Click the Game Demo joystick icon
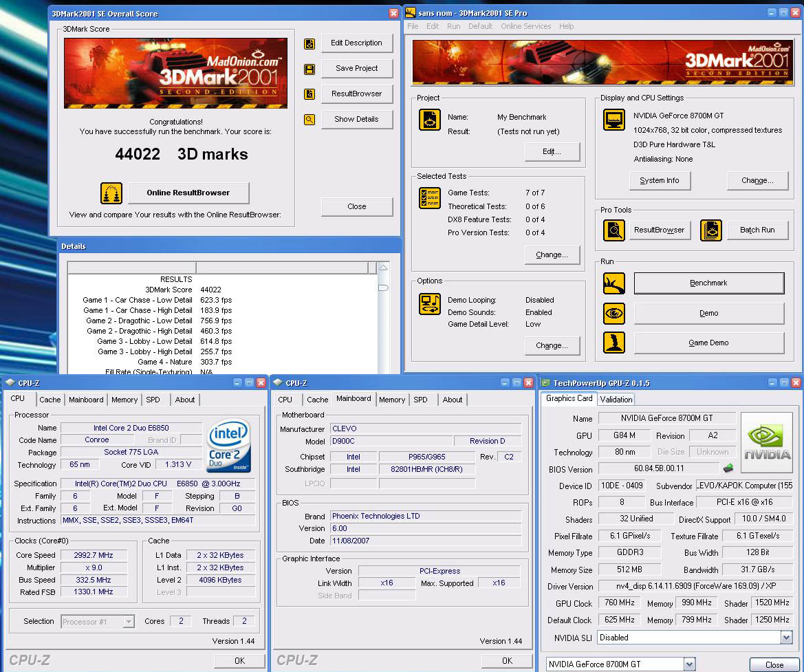The height and width of the screenshot is (672, 804). [613, 343]
